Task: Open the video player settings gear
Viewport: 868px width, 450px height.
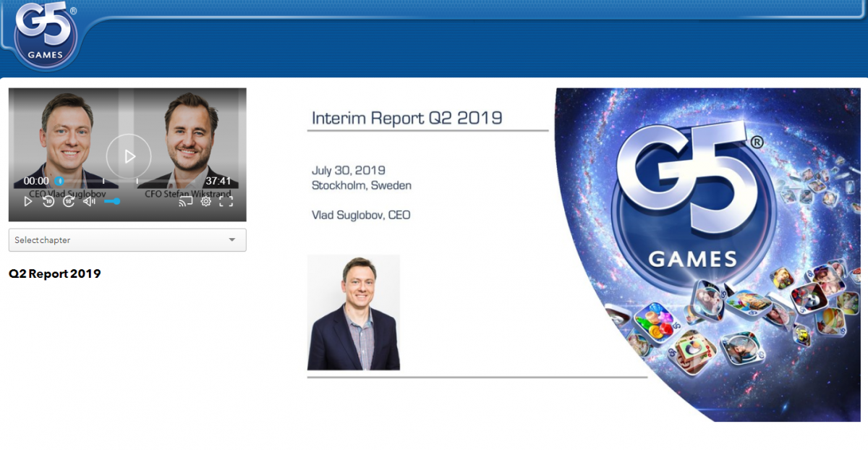Action: pos(206,202)
